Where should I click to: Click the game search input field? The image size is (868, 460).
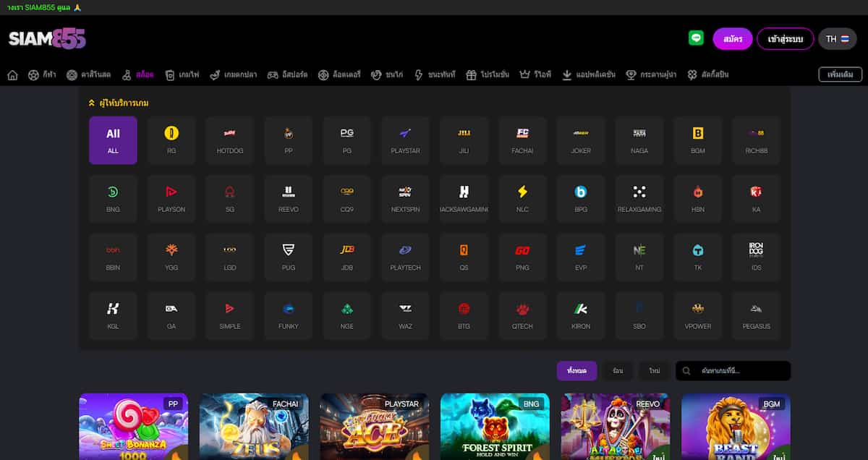click(733, 371)
